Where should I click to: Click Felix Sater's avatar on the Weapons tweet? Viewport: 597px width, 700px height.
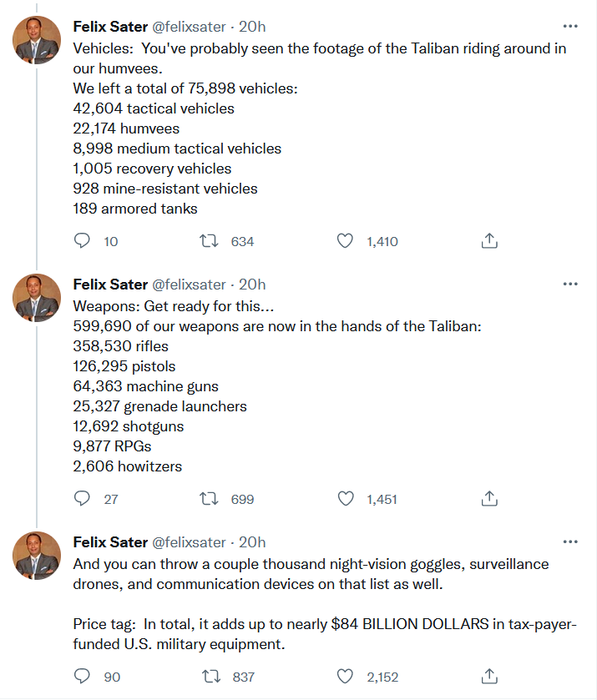tap(38, 298)
